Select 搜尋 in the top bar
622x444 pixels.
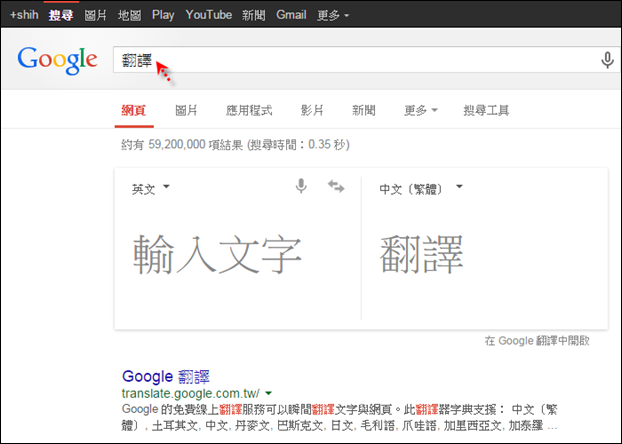61,15
